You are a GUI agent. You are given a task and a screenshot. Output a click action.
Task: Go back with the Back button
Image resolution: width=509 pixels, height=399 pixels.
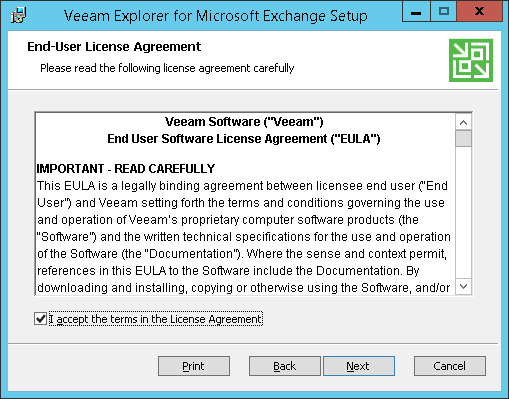tap(285, 366)
